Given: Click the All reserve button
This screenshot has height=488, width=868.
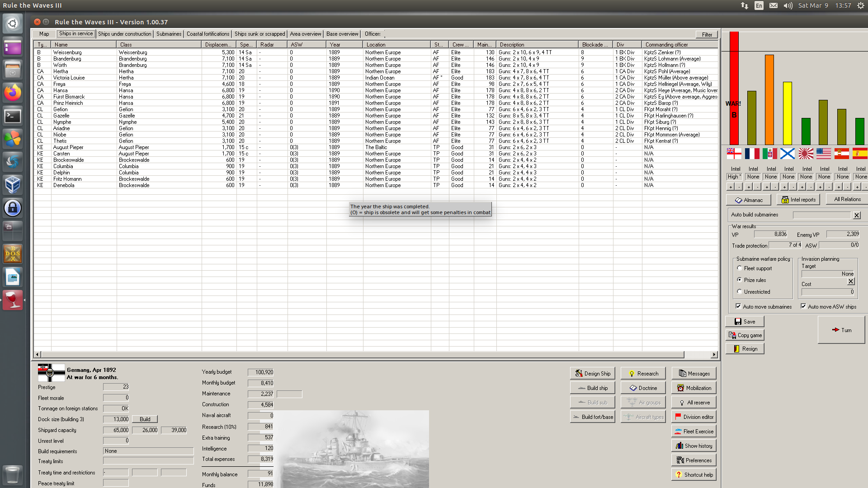Looking at the screenshot, I should (694, 403).
